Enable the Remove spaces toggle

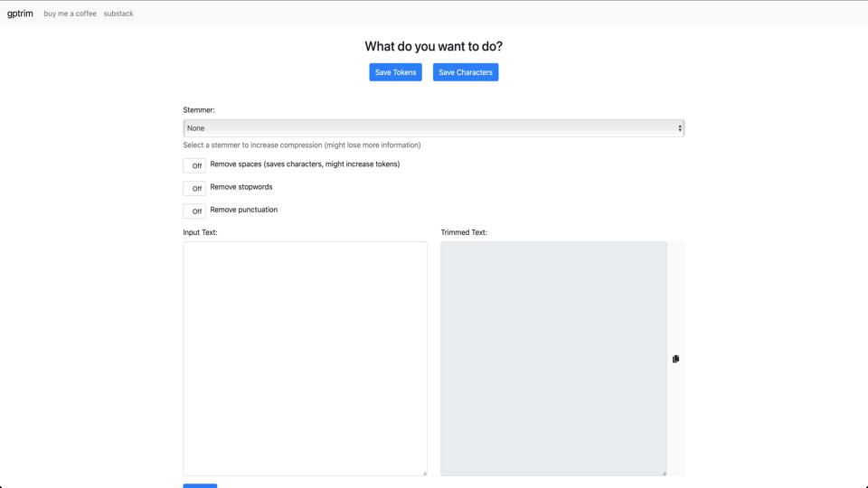coord(194,165)
